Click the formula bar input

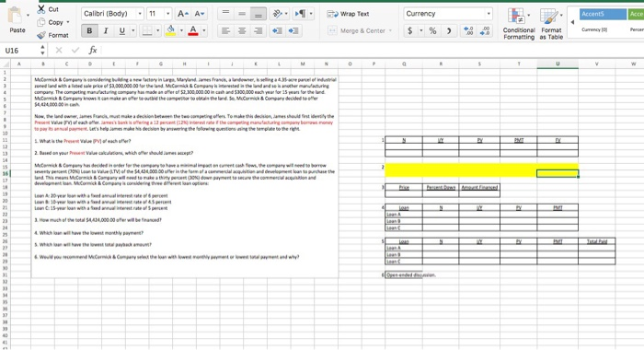tap(372, 51)
